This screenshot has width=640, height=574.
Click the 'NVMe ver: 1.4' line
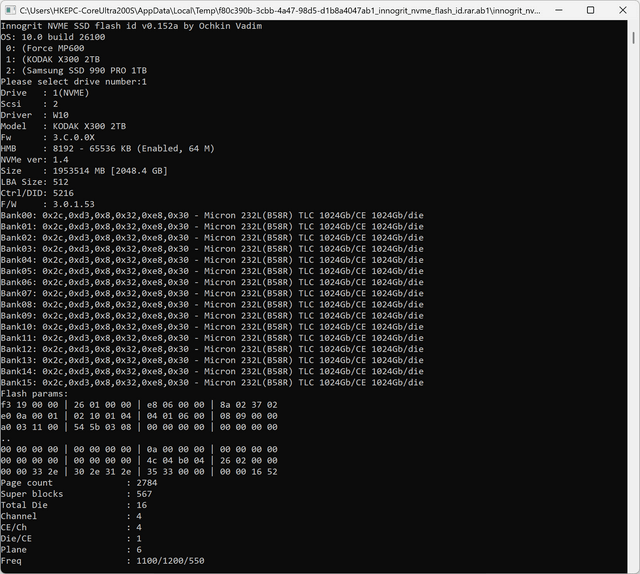(35, 160)
